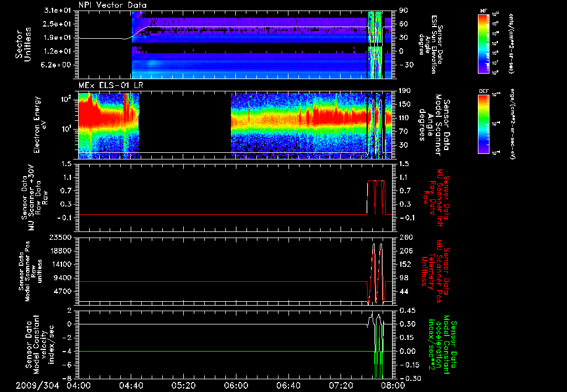Click the 06:00 time axis label
This screenshot has width=567, height=392.
(x=236, y=386)
